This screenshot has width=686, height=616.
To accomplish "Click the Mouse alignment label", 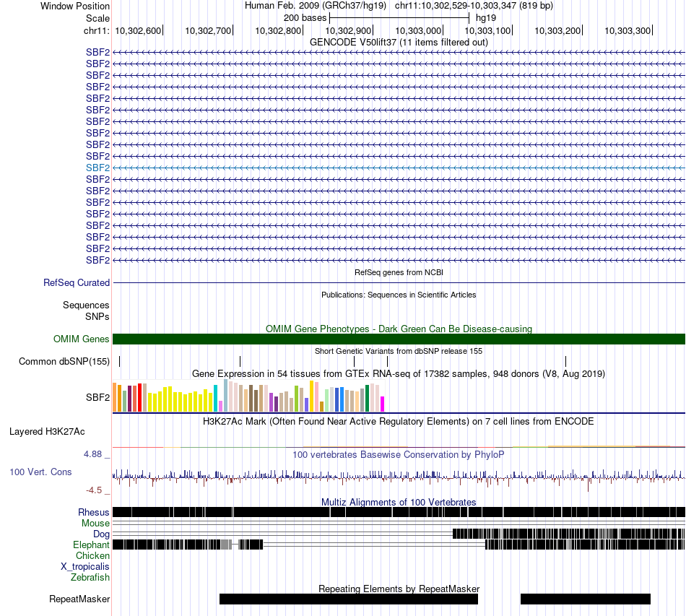I will (x=95, y=524).
